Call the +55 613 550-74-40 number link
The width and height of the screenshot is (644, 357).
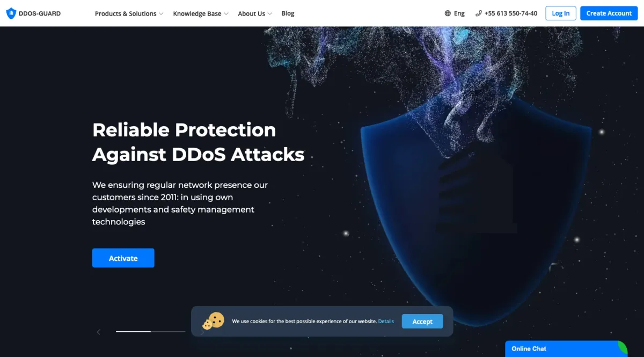[x=510, y=13]
